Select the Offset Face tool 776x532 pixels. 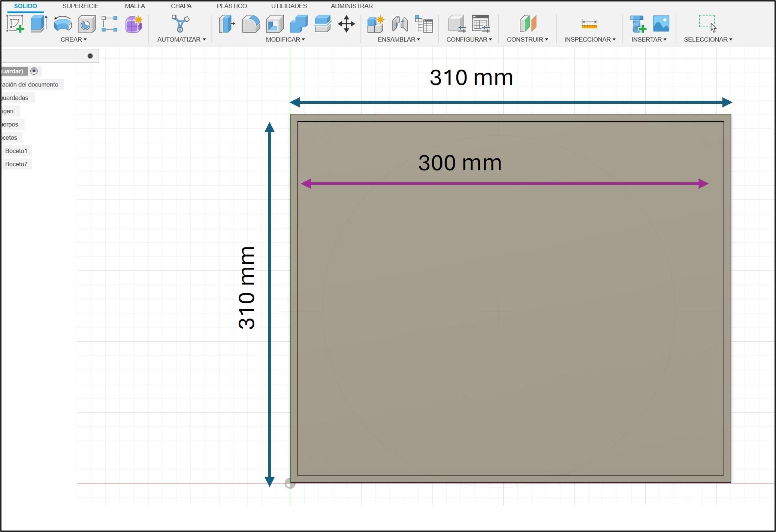tap(322, 24)
